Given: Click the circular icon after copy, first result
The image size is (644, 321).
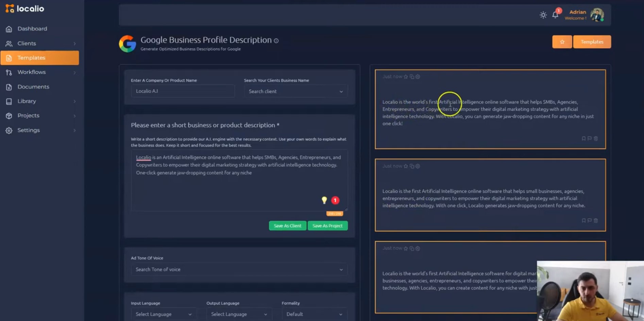Looking at the screenshot, I should (418, 77).
